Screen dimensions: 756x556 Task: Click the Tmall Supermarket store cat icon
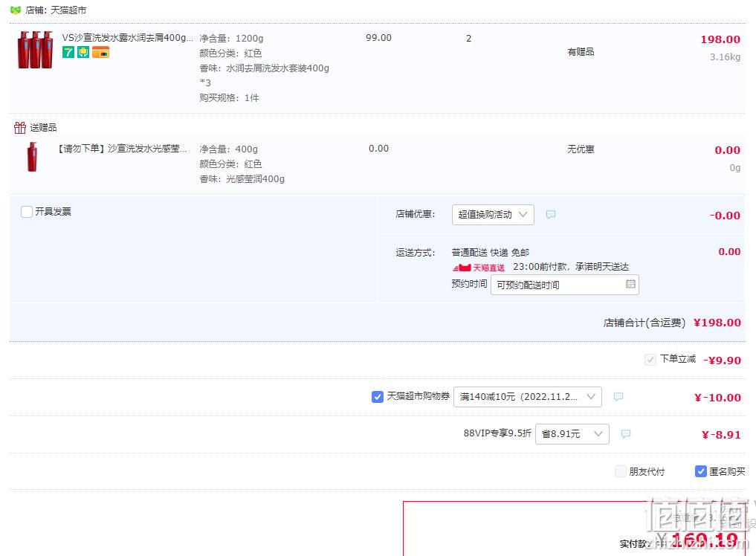(x=16, y=10)
